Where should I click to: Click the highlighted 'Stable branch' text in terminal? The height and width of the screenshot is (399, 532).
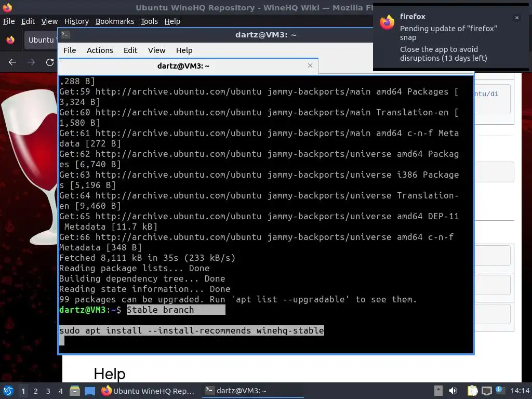pyautogui.click(x=160, y=310)
